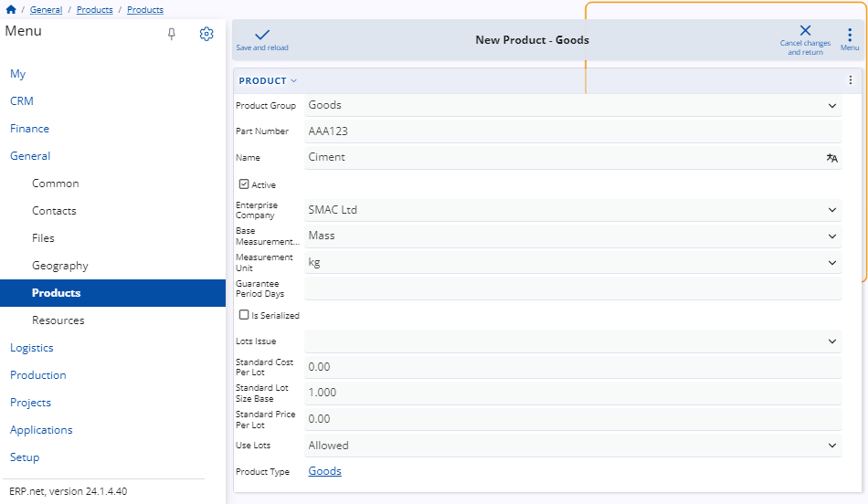The image size is (868, 504).
Task: Collapse the PRODUCT panel header
Action: point(268,80)
